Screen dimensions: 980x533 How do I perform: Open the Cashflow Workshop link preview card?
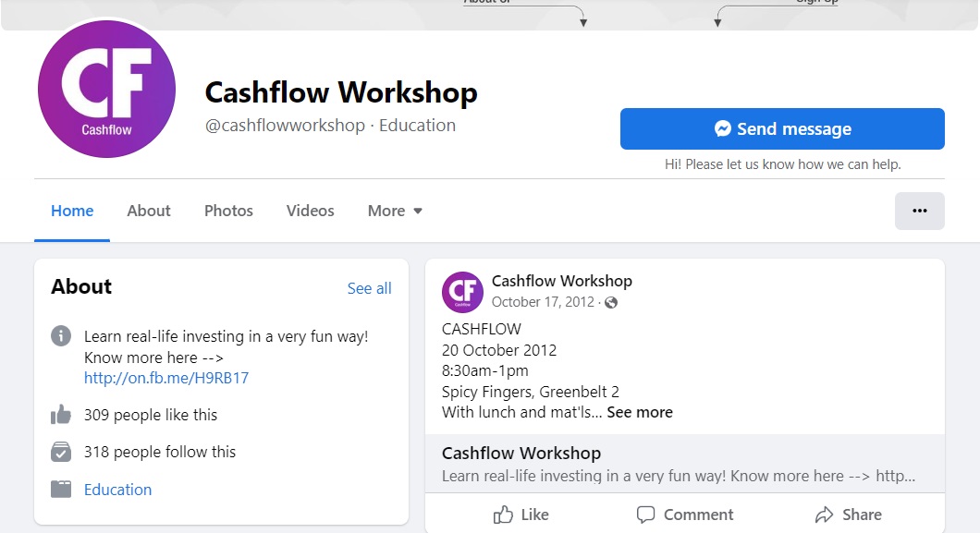[x=684, y=464]
